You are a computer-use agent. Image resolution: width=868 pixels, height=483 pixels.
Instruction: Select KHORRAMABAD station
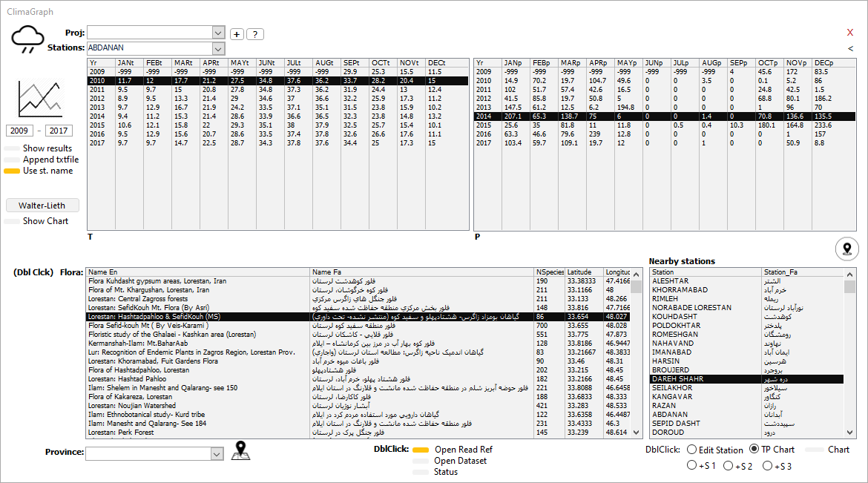(747, 290)
